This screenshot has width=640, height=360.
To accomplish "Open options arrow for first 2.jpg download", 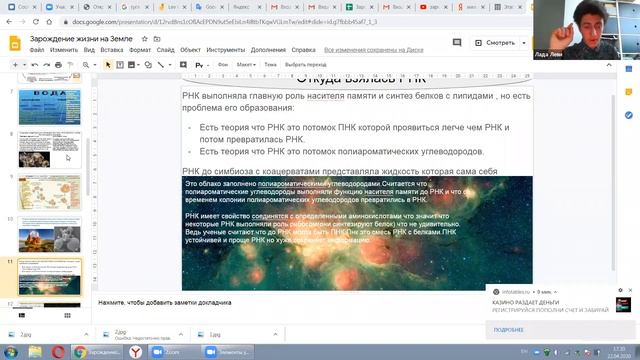I will pos(86,334).
